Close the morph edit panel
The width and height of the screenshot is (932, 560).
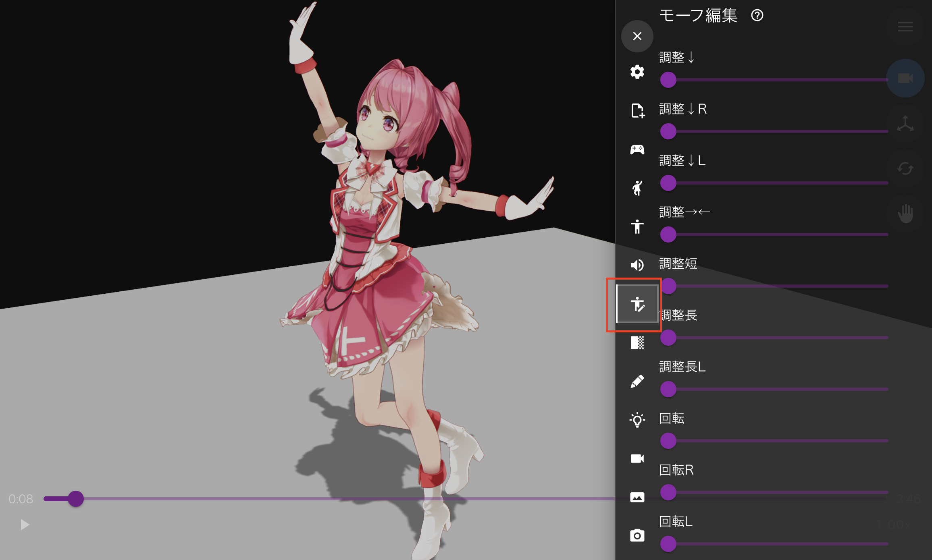point(637,36)
